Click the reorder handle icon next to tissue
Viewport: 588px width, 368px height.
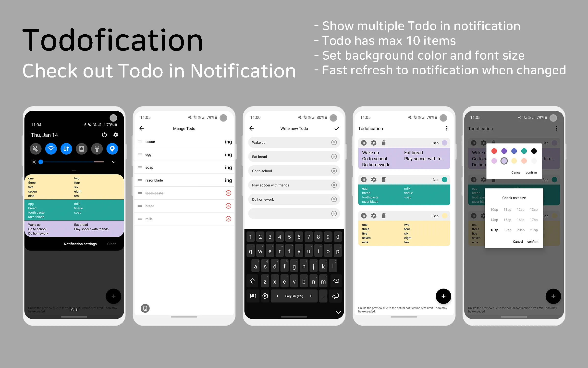140,142
